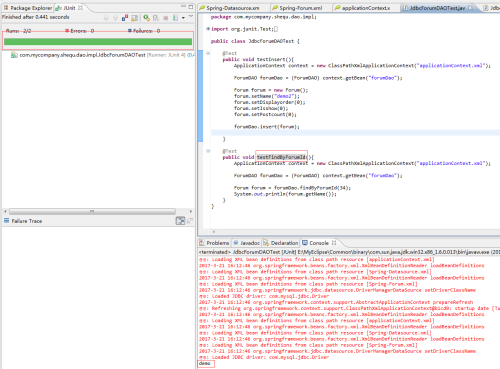
Task: Open the Spring-Forum.xml editor tab
Action: [x=297, y=8]
